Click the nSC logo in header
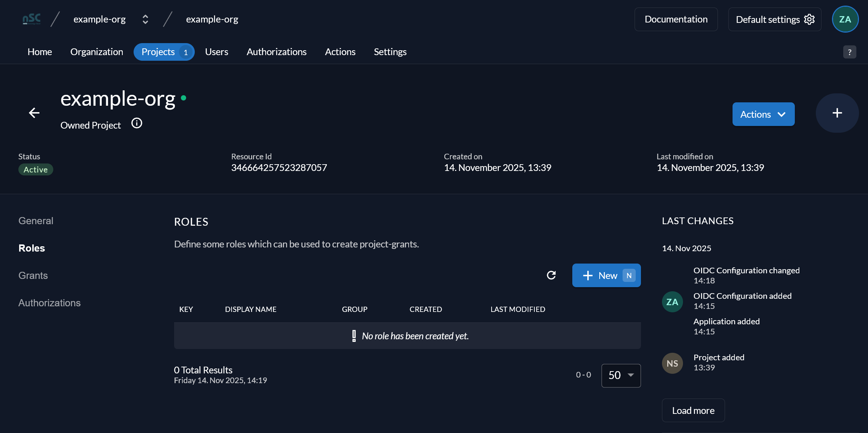The width and height of the screenshot is (868, 433). pos(32,19)
